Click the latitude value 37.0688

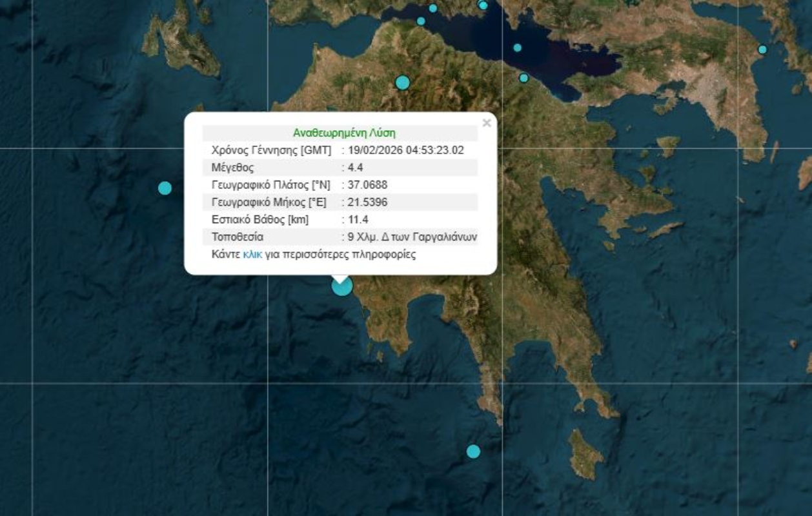[368, 185]
